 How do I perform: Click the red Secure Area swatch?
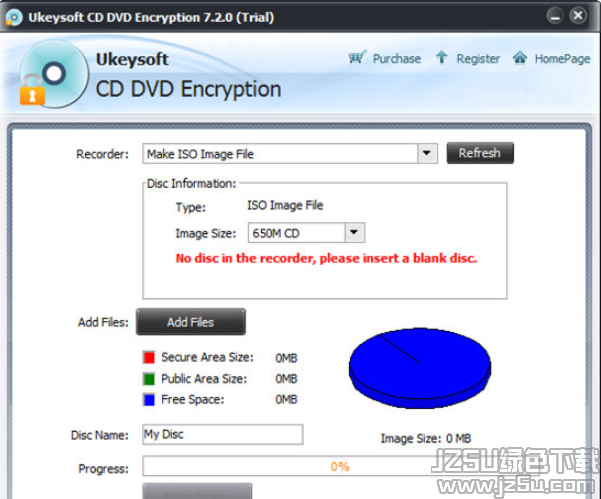click(149, 357)
